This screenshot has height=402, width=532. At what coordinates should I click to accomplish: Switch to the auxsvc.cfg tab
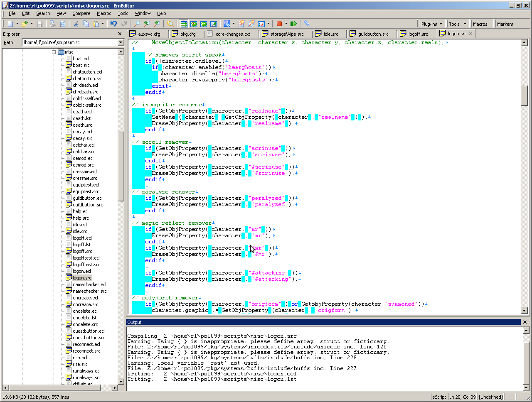click(148, 34)
